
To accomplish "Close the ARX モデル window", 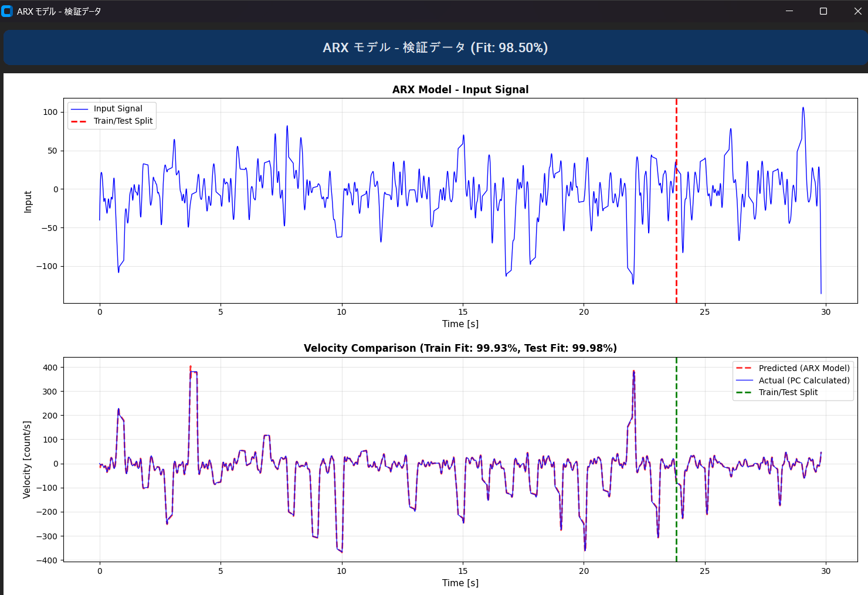I will [x=857, y=11].
